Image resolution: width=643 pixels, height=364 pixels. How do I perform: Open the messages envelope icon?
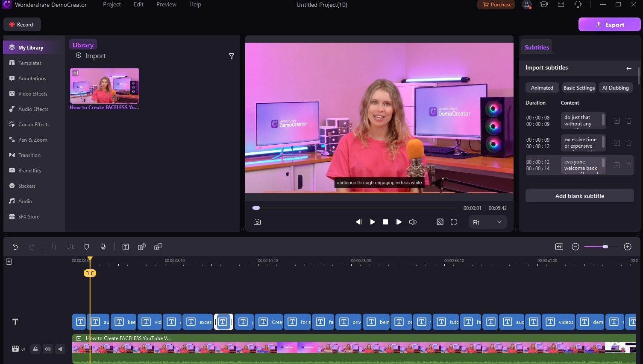point(561,5)
